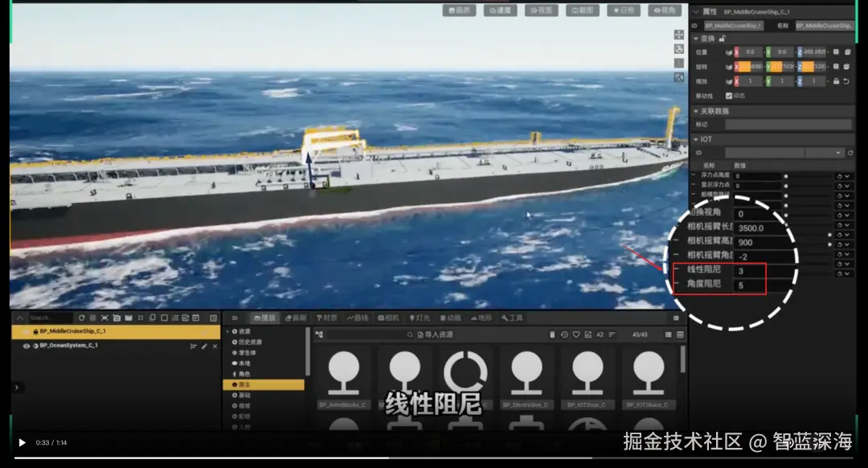868x468 pixels.
Task: Click the 日照 sunlight button
Action: click(624, 10)
